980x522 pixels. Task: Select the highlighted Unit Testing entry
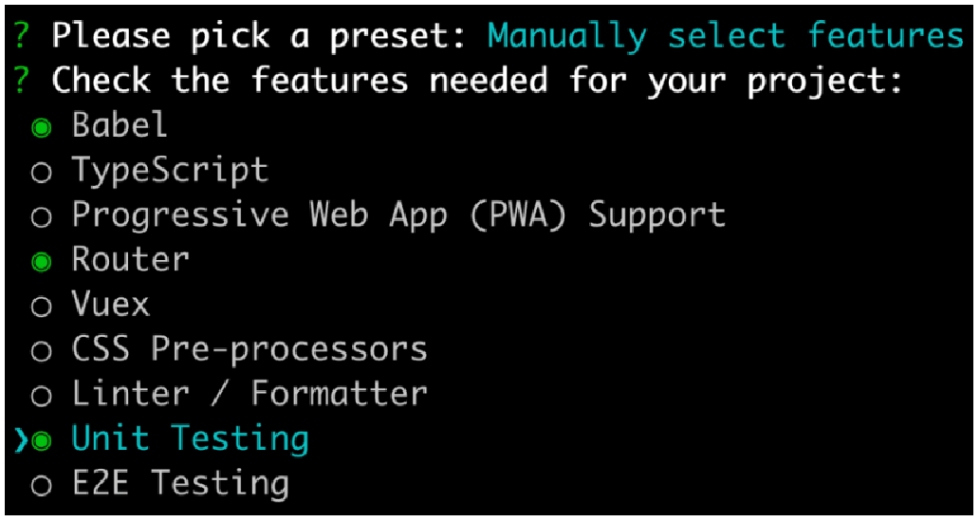coord(190,438)
